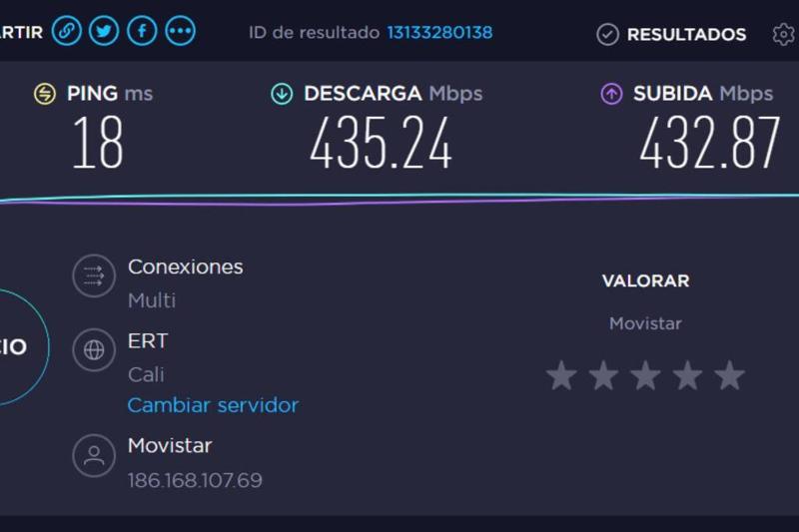Toggle the Multi connections mode
Screen dimensions: 799x532
pyautogui.click(x=152, y=300)
